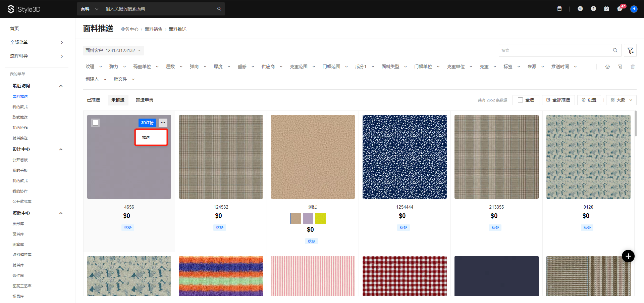The image size is (644, 303).
Task: Click the Style3D logo
Action: point(24,9)
